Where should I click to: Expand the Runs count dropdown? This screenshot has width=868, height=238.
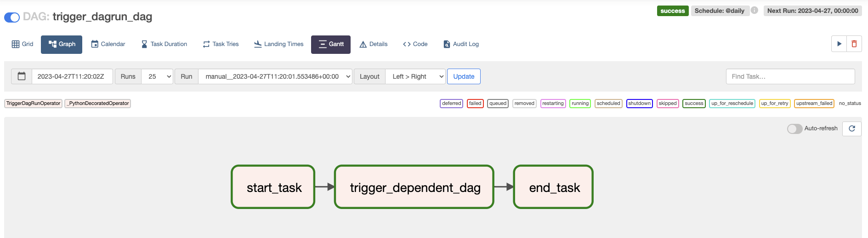tap(157, 76)
